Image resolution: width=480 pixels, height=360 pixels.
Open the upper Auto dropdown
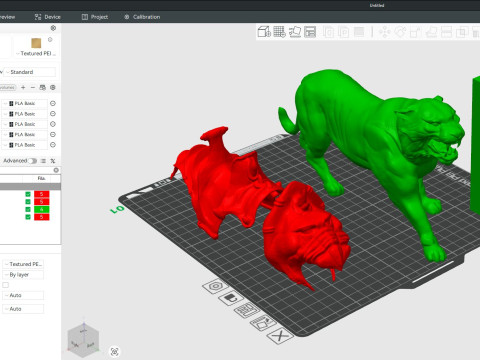[23, 295]
